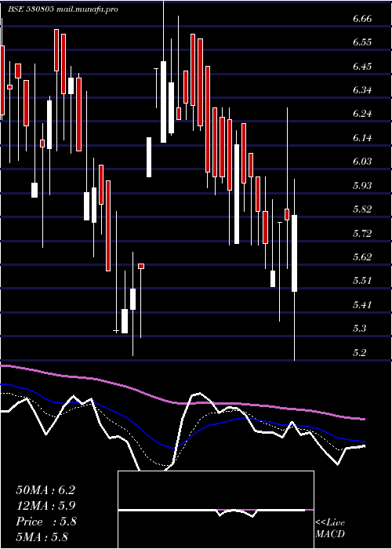The height and width of the screenshot is (549, 392).
Task: Click the 5MA : 5.8 readout
Action: click(42, 536)
